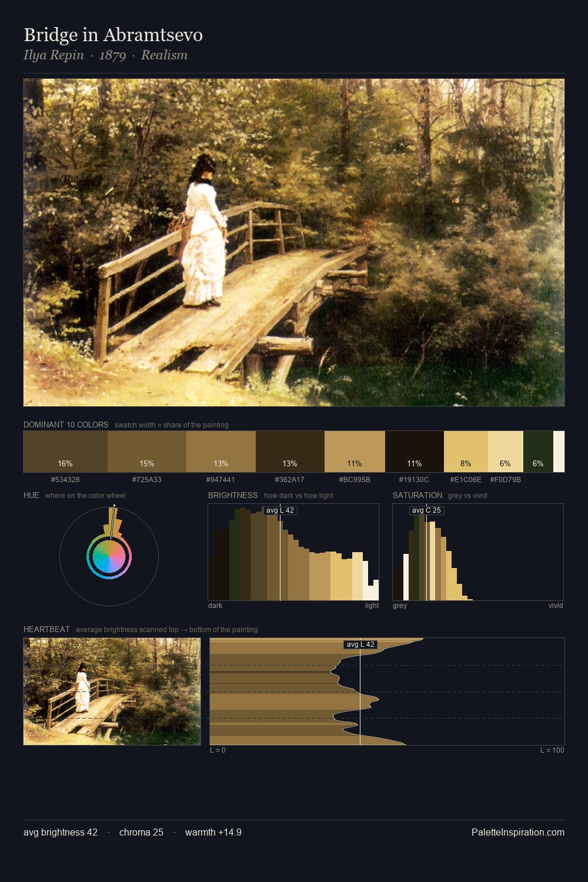
Task: Click the 'avg L 42' marker in Brightness chart
Action: (280, 510)
